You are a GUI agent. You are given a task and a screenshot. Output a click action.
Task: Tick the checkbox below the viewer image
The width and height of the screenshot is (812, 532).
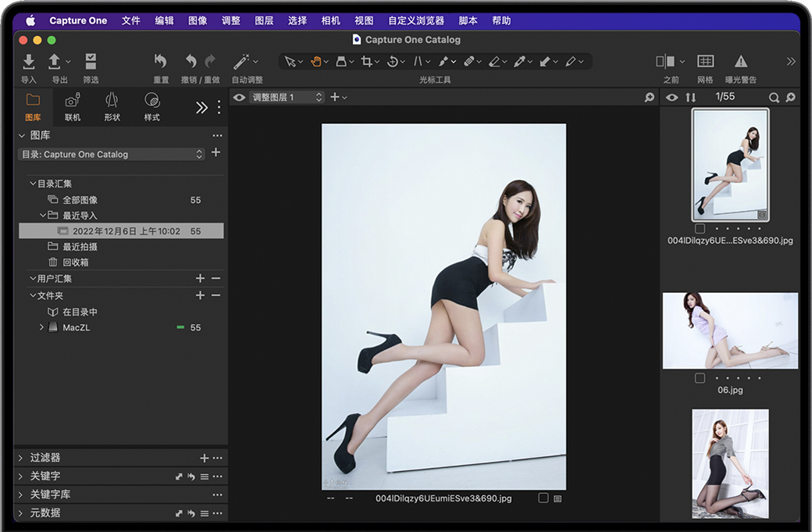pyautogui.click(x=543, y=498)
